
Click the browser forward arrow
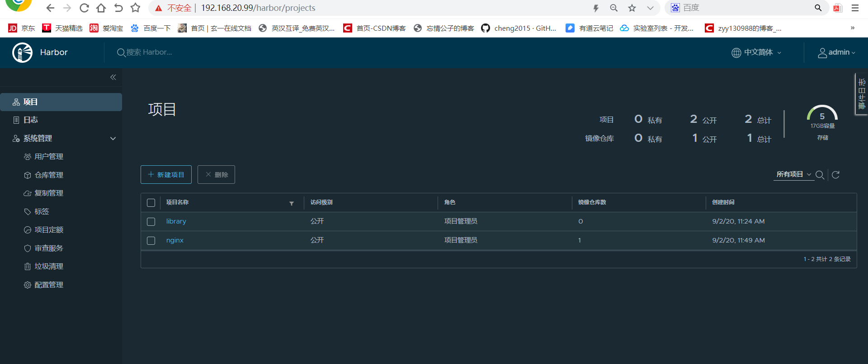coord(67,8)
